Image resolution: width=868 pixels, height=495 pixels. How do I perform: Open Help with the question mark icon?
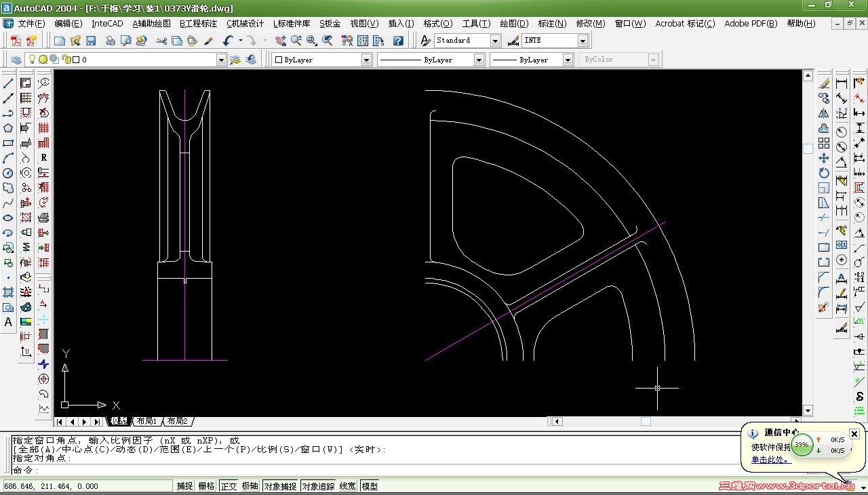click(398, 41)
